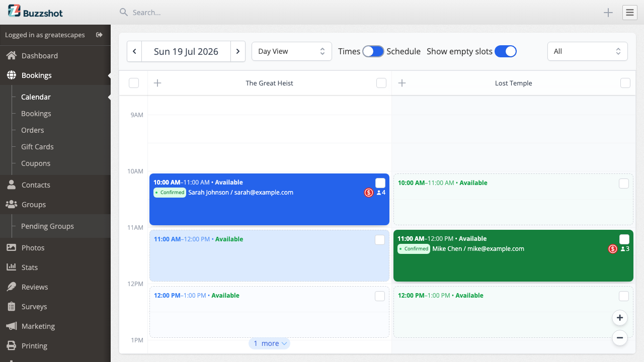
Task: Click the Marketing megaphone icon
Action: (x=11, y=326)
